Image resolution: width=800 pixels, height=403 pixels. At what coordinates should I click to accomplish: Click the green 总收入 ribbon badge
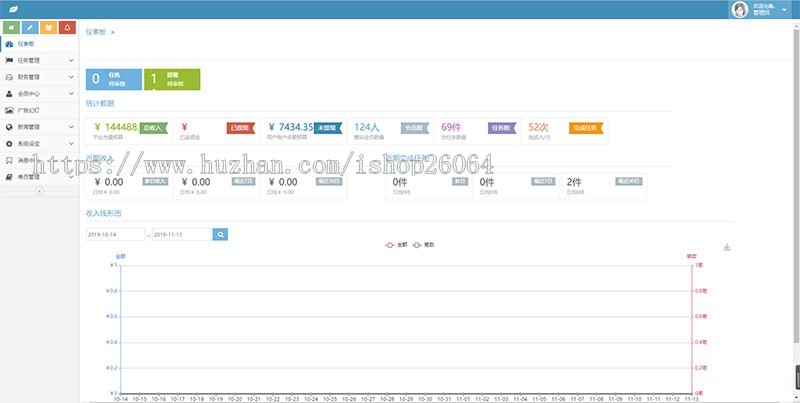(x=154, y=128)
